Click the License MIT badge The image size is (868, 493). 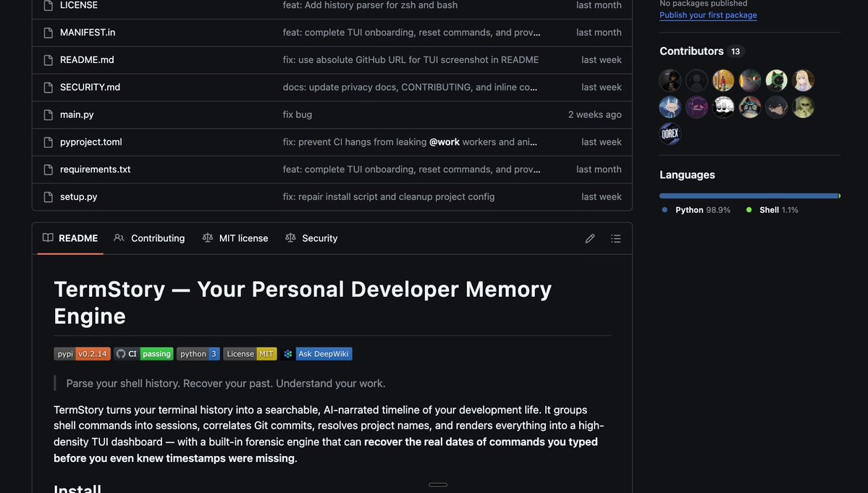click(x=250, y=353)
